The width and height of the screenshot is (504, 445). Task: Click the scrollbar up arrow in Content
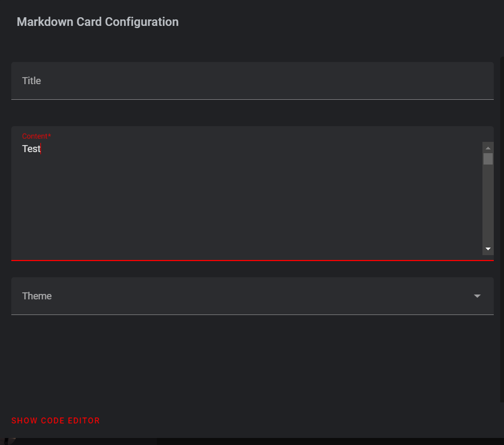[488, 147]
